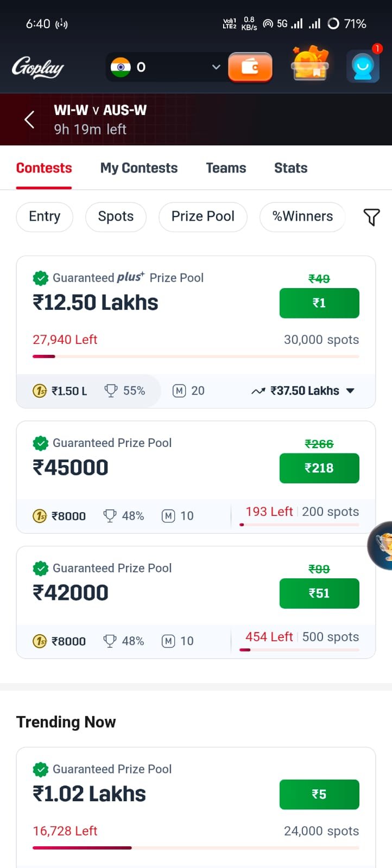The image size is (392, 868).
Task: Toggle the Entry sort chip
Action: tap(45, 216)
